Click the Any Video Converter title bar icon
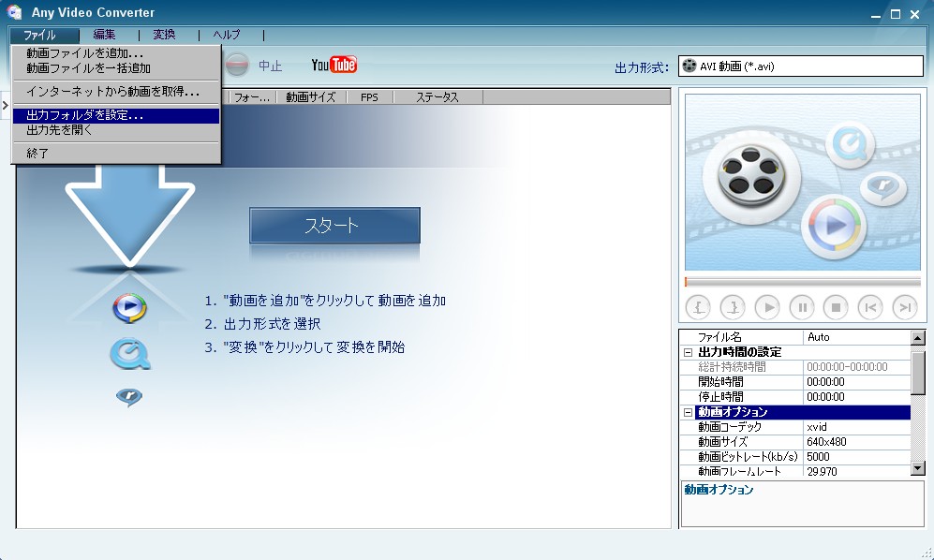 [x=14, y=12]
